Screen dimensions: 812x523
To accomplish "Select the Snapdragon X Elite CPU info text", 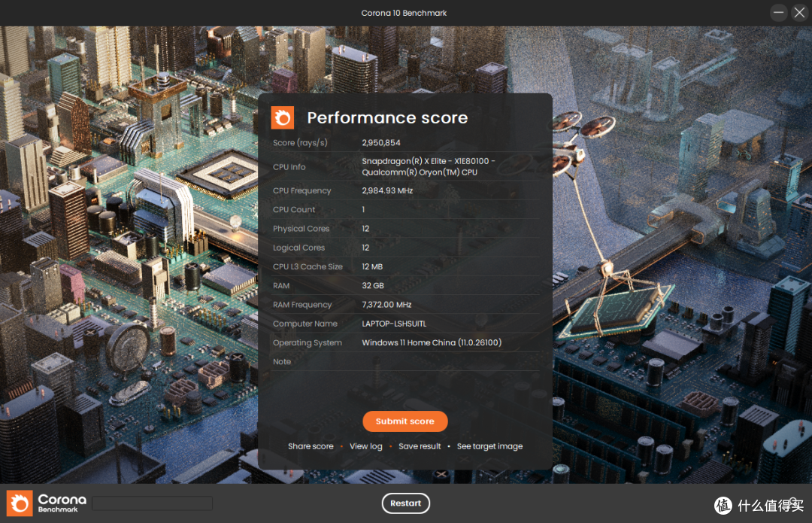I will tap(429, 166).
